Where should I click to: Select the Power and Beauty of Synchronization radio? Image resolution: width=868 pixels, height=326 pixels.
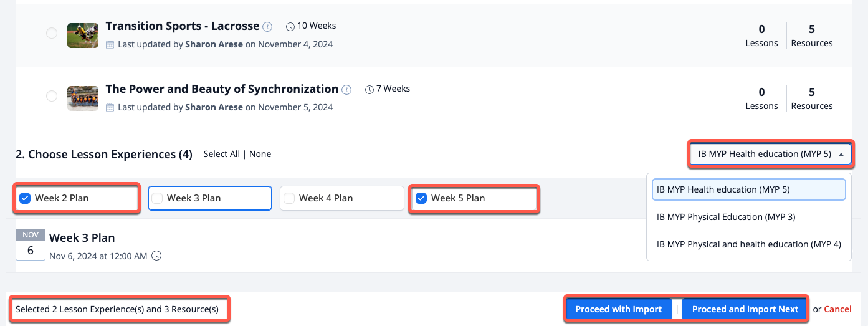coord(52,96)
